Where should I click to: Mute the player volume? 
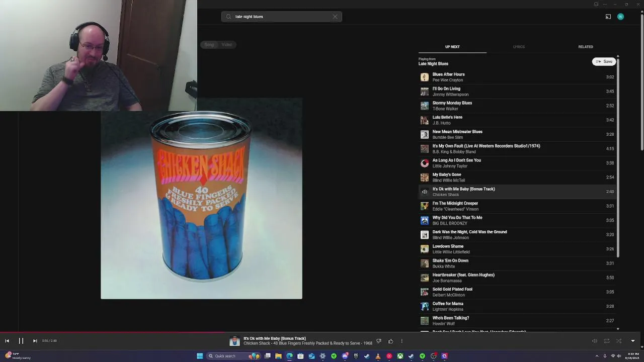[594, 341]
